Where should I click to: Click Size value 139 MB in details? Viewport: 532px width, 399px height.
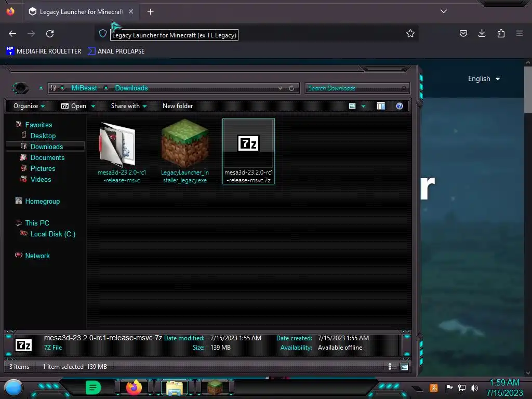pos(220,348)
